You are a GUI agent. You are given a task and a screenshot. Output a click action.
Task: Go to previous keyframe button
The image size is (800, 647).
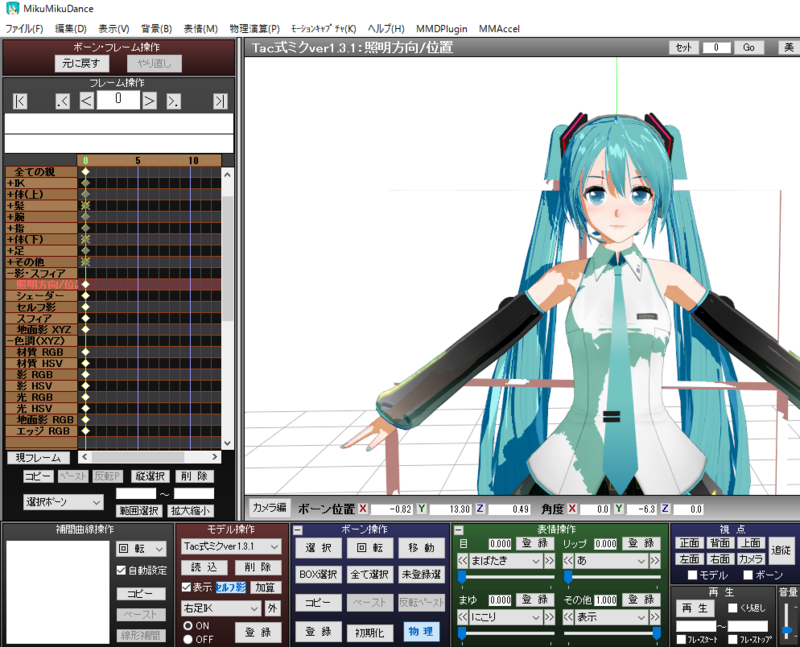[62, 101]
